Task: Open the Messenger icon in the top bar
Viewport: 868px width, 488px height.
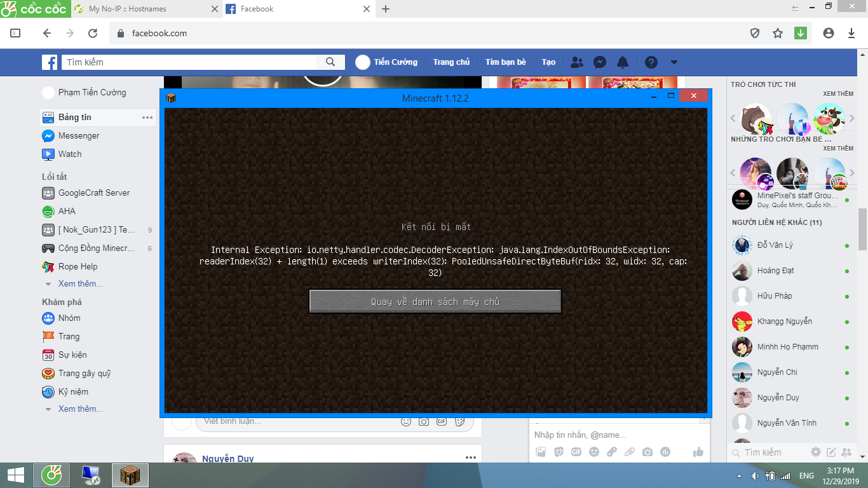Action: click(599, 62)
